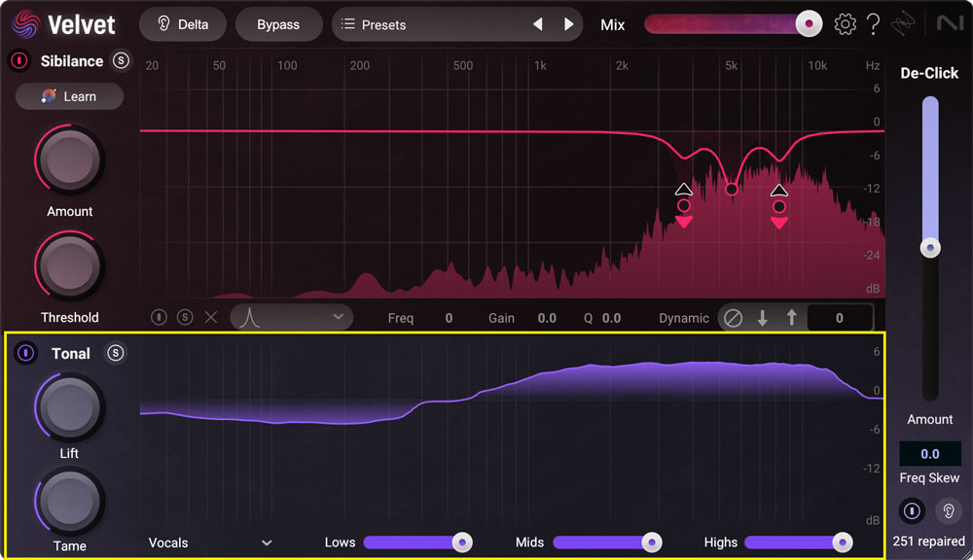Click the De-Click Amount slider handle
The image size is (973, 560).
(930, 248)
